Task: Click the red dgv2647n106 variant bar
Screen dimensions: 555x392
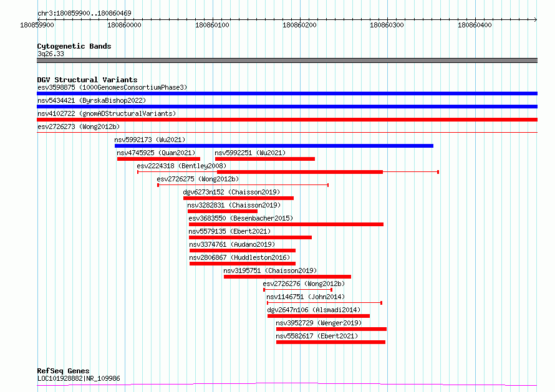Action: [319, 316]
